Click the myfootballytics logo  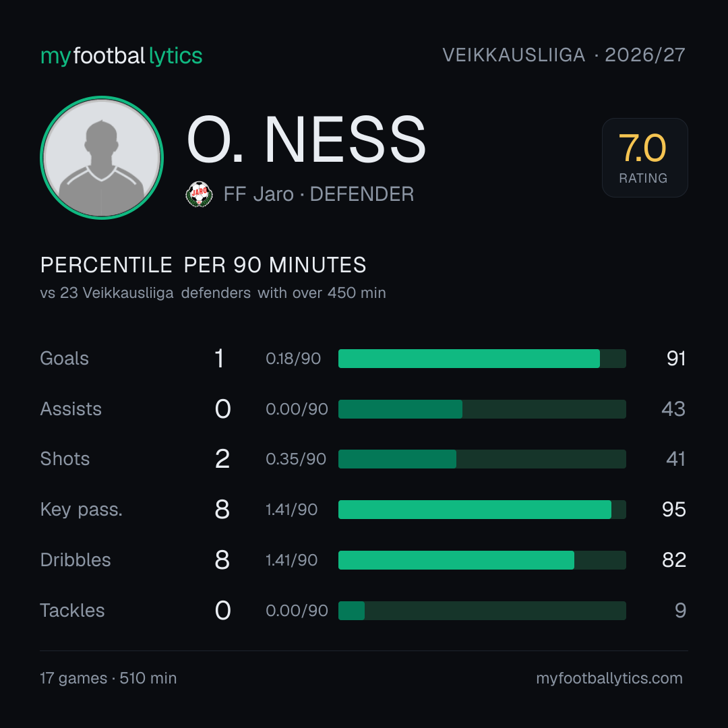(x=121, y=56)
